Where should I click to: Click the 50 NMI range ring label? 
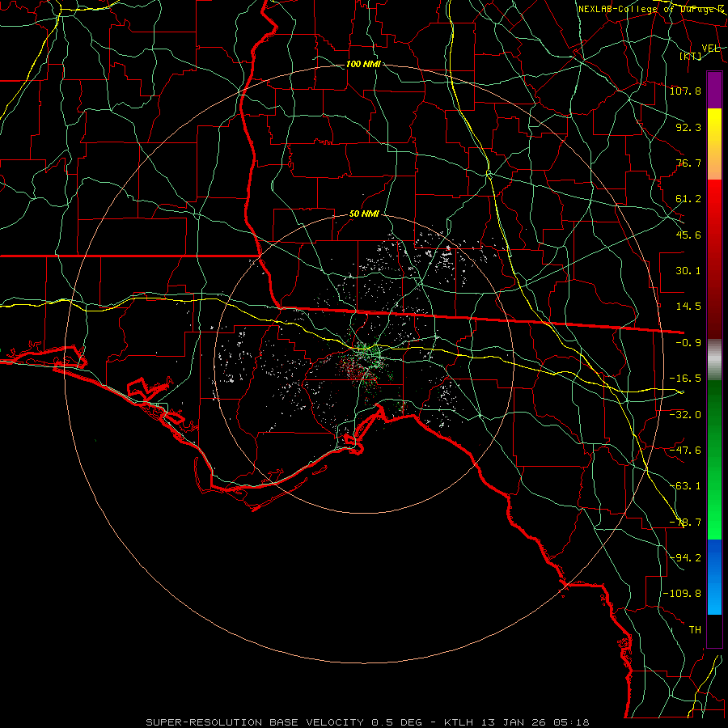[364, 214]
